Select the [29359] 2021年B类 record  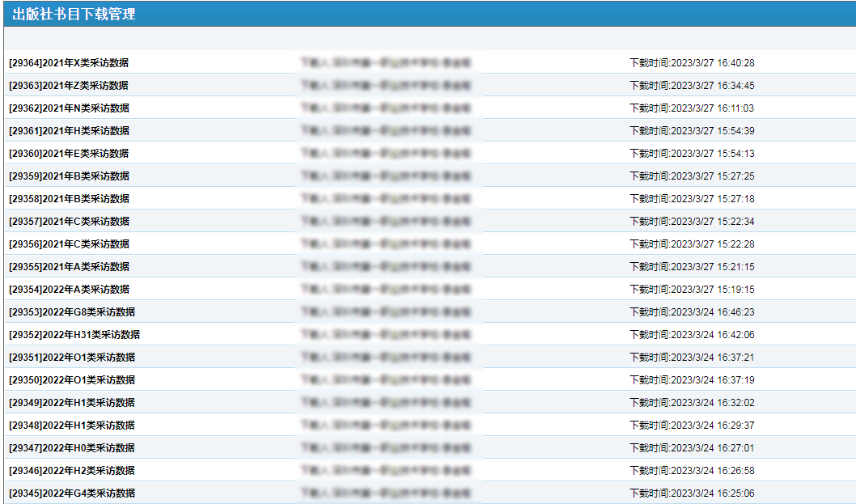(x=69, y=176)
